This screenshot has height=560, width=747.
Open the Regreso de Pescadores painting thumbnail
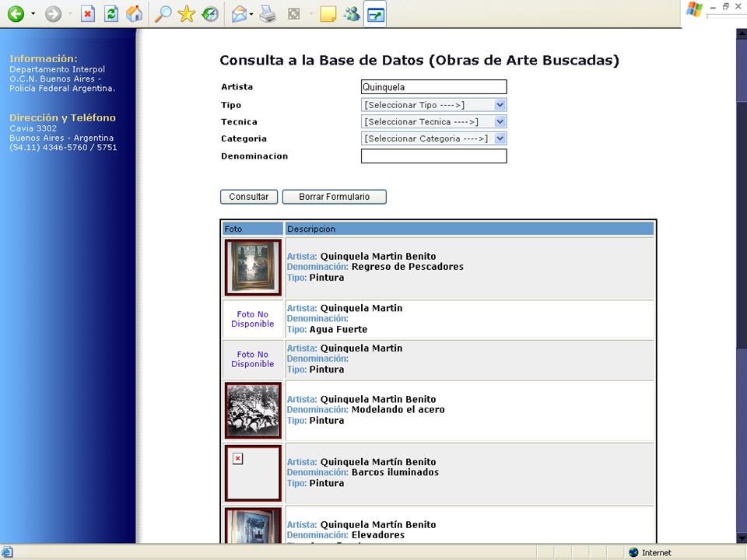click(x=253, y=267)
